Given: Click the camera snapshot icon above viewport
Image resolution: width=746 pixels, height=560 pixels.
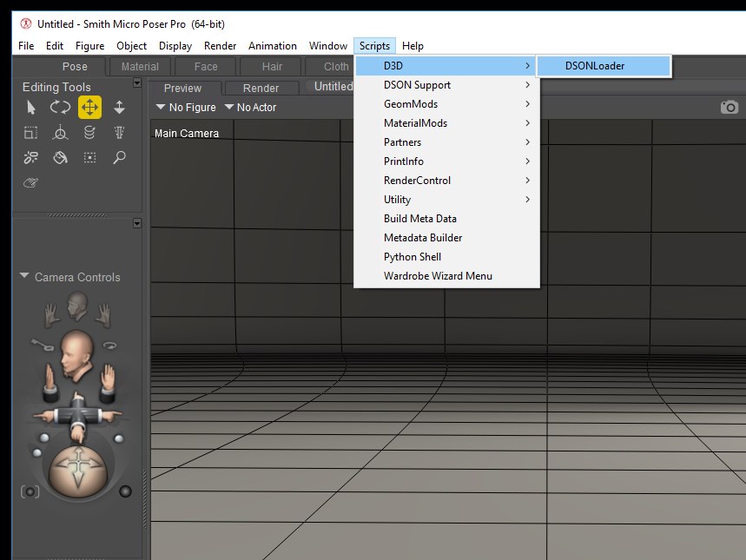Looking at the screenshot, I should 729,107.
